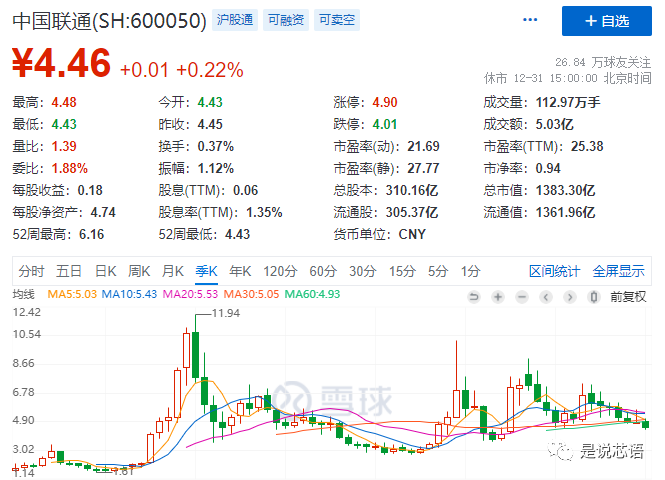Move chart left with the left chevron icon
Screen dimensions: 665x480
tap(546, 297)
